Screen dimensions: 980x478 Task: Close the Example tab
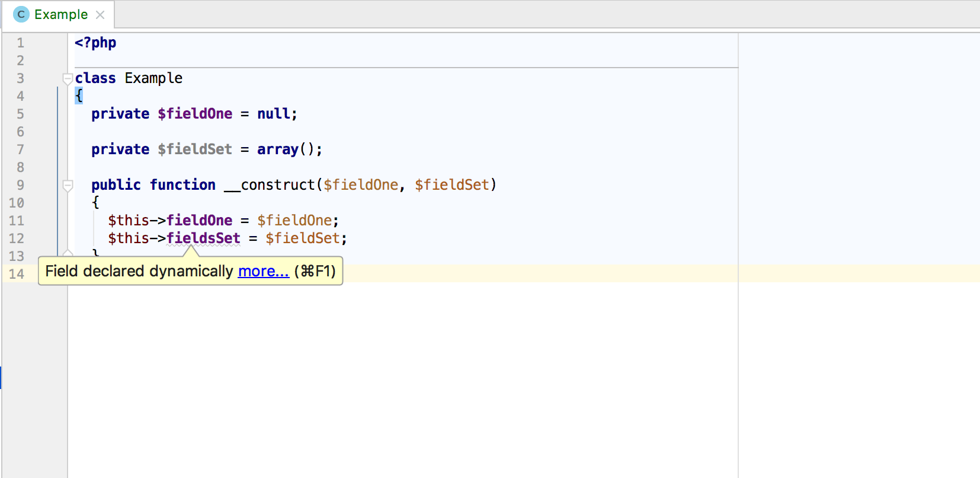point(100,15)
